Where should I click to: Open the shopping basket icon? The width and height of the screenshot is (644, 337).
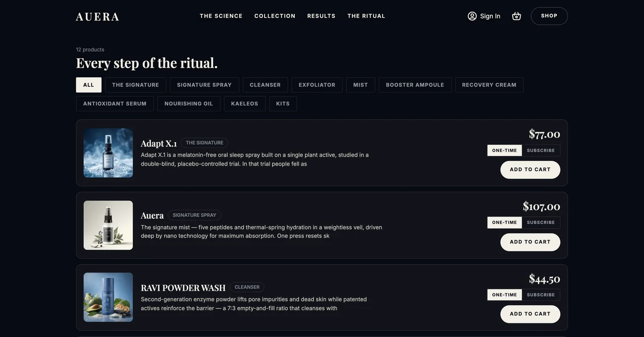coord(516,16)
